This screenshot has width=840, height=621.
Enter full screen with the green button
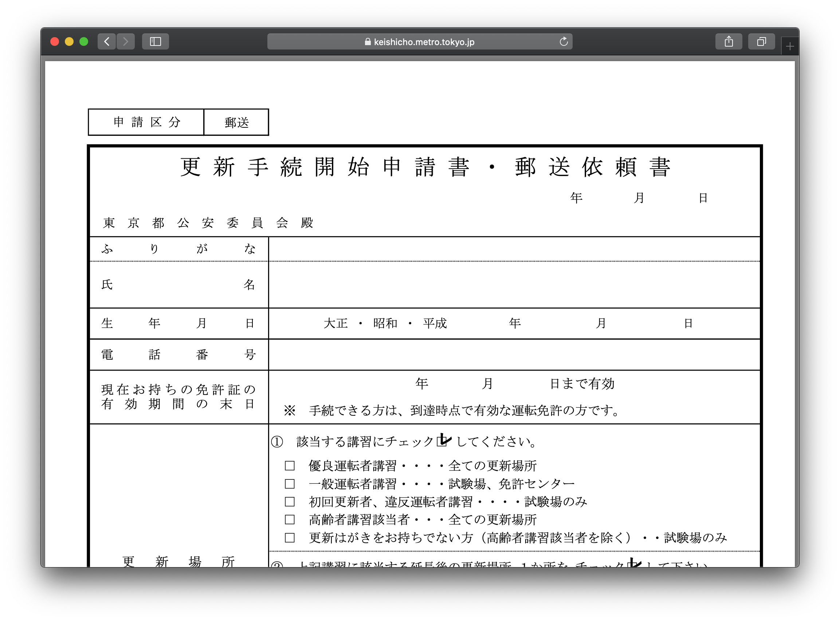click(84, 41)
